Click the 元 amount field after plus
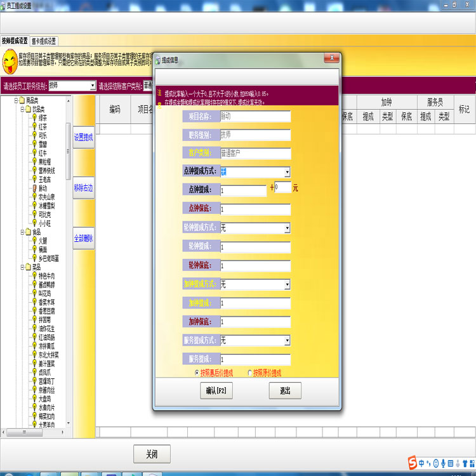476x476 pixels. (282, 187)
